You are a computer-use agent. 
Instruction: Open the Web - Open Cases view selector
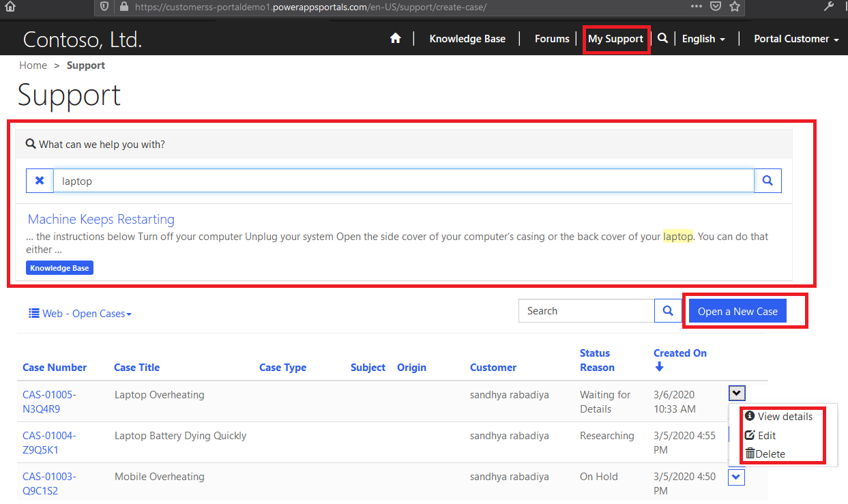coord(80,314)
